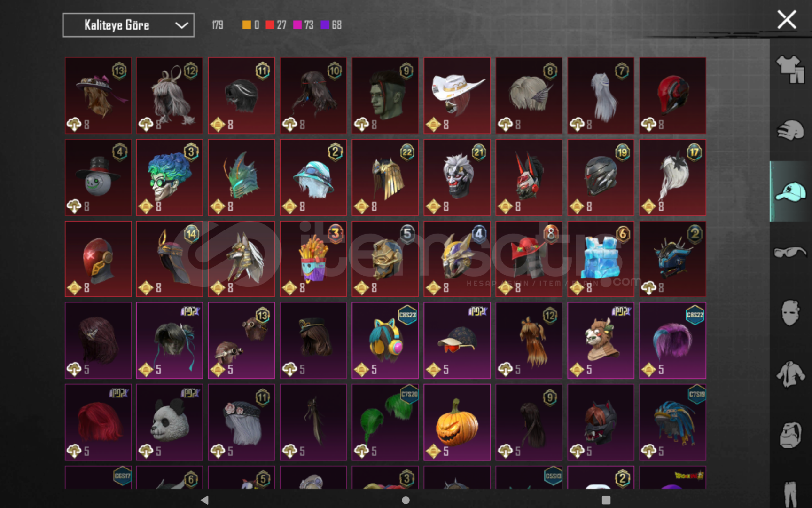Close the inventory with the X button
The height and width of the screenshot is (508, 812).
pos(787,20)
